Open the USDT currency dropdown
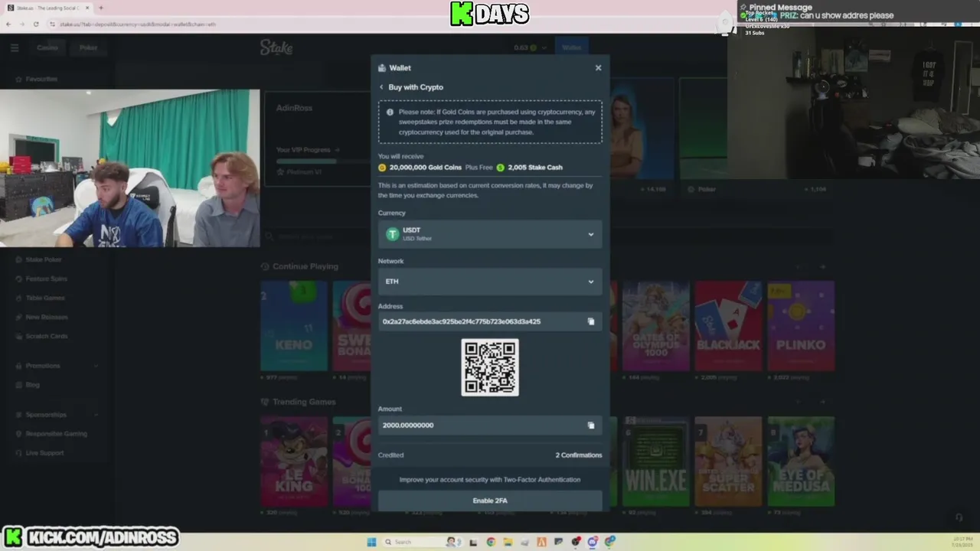 490,234
